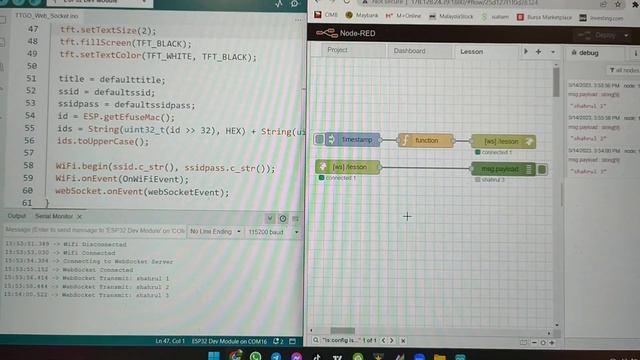Click the browser share icon

click(x=603, y=4)
